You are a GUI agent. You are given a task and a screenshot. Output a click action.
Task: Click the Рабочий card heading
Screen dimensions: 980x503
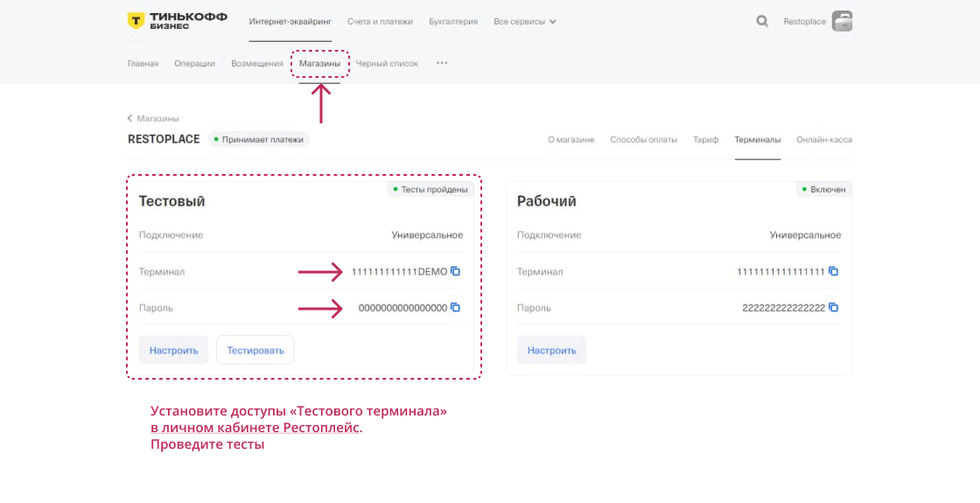pos(546,201)
